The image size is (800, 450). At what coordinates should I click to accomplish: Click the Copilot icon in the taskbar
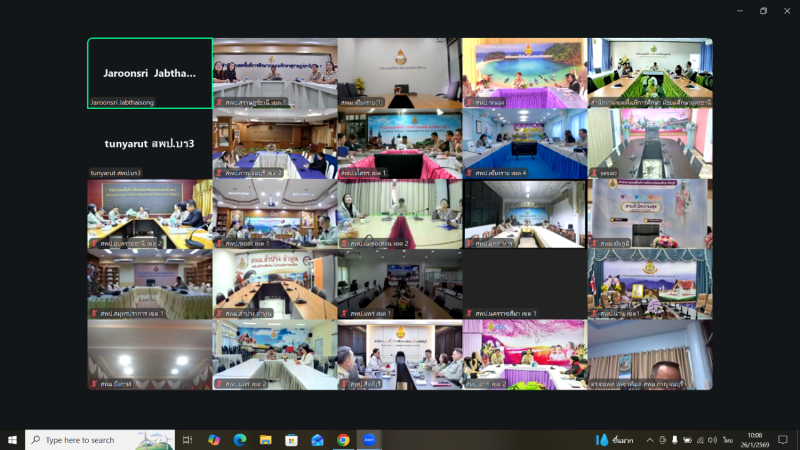pyautogui.click(x=214, y=440)
